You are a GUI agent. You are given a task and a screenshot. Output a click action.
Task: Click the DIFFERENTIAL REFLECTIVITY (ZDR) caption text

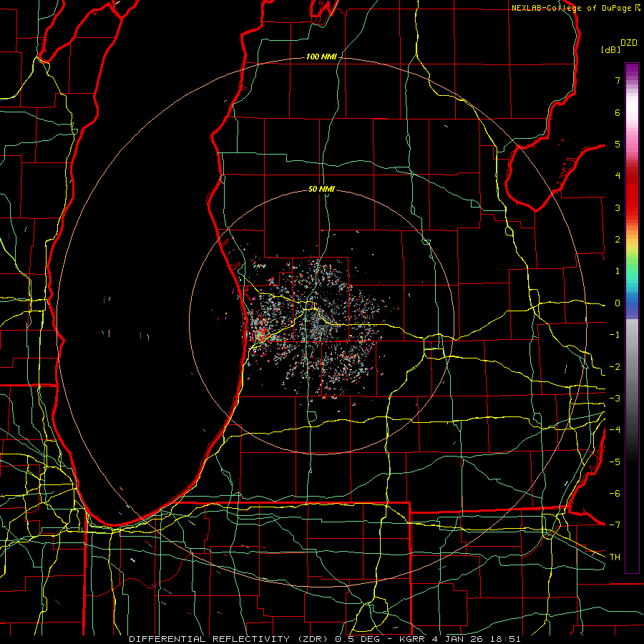tap(230, 639)
